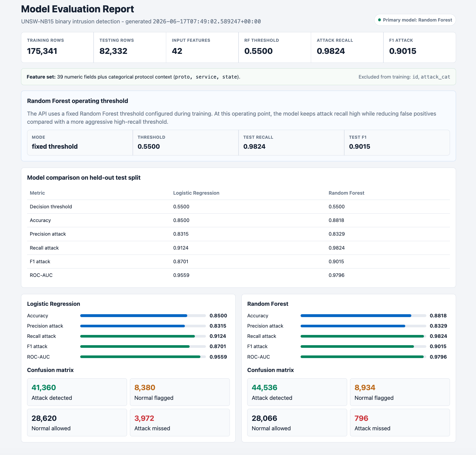Click Random Forest Recall attack progress bar
476x455 pixels.
point(363,336)
